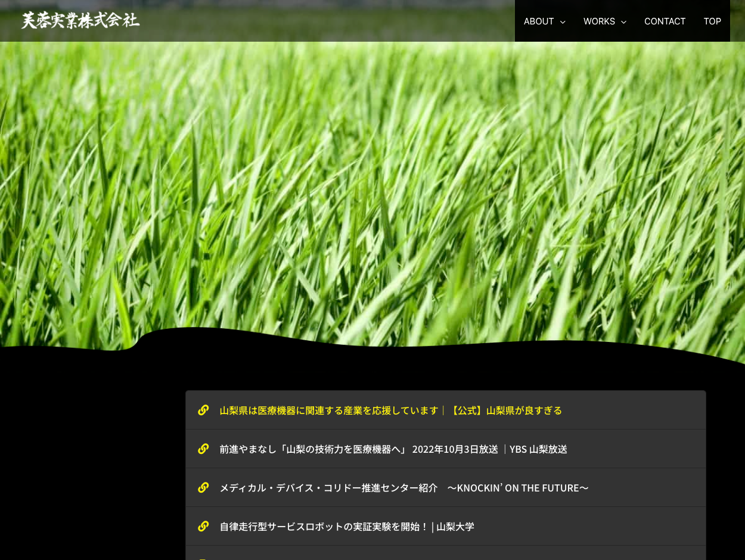
Task: Click the partially visible link icon at the bottom row
Action: click(203, 557)
